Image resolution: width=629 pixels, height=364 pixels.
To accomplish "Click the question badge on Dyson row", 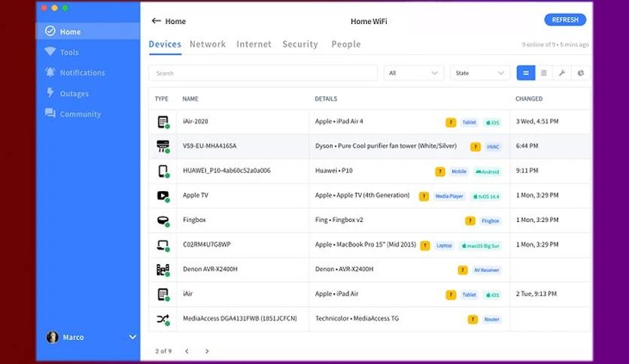I will click(476, 147).
